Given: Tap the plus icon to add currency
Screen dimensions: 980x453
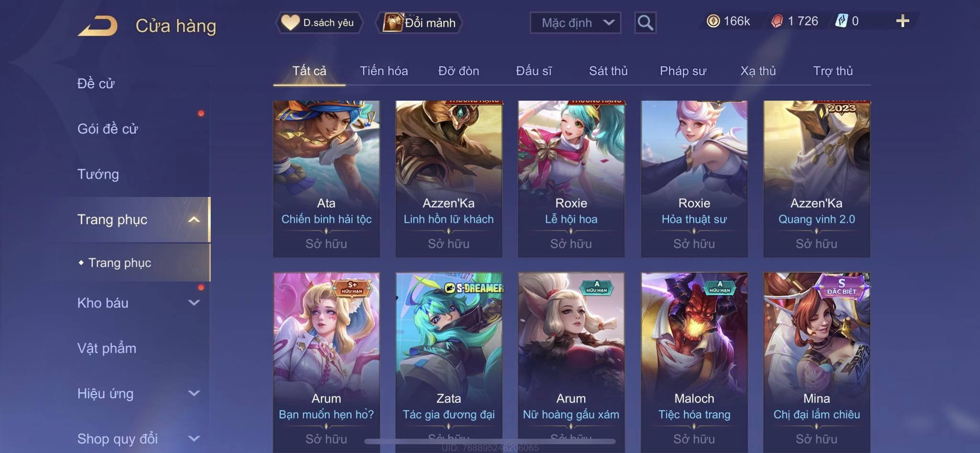Looking at the screenshot, I should 902,21.
